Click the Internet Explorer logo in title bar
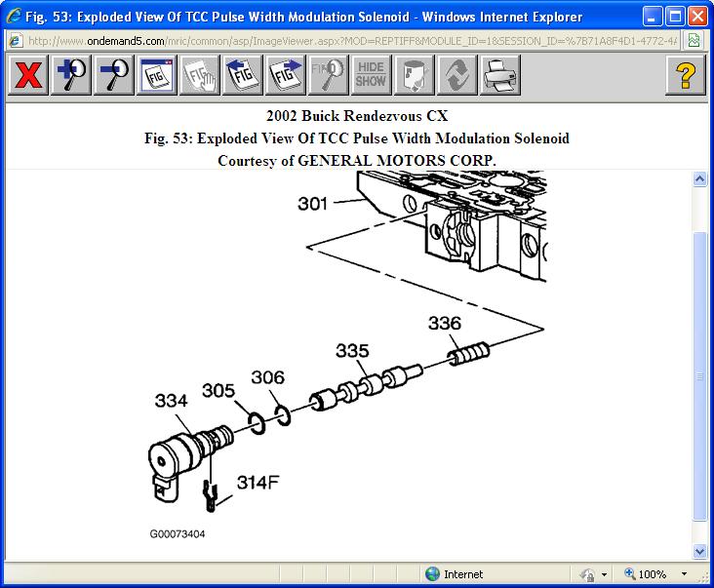714x588 pixels. (x=14, y=17)
